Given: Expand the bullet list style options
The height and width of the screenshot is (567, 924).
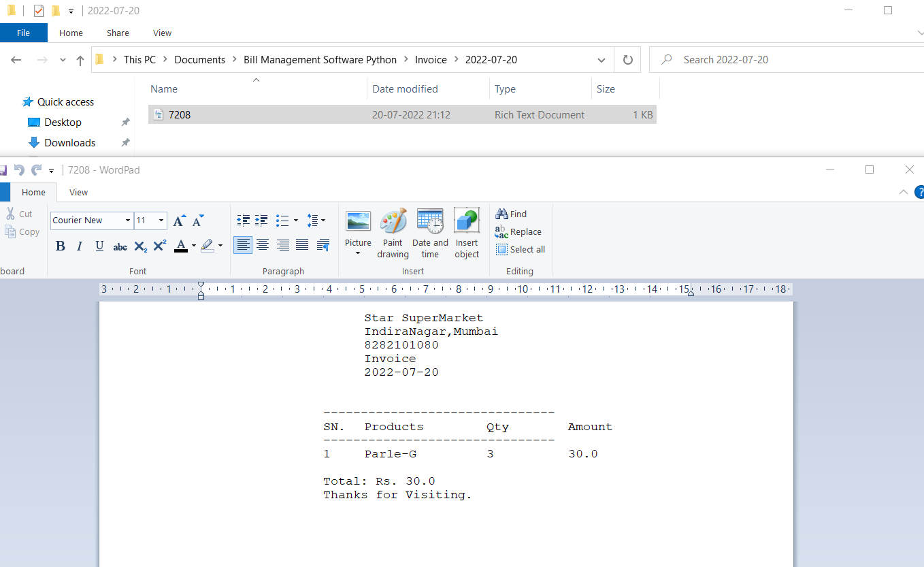Looking at the screenshot, I should click(x=297, y=220).
